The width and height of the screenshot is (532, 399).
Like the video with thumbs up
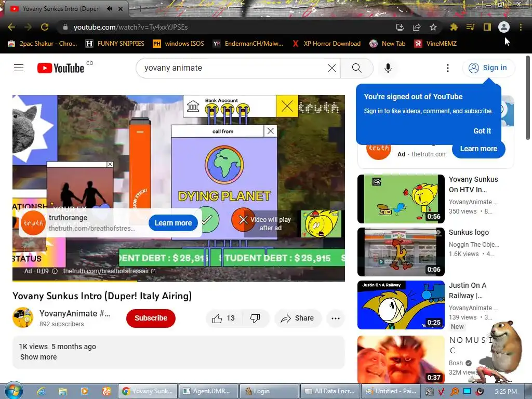(x=224, y=318)
